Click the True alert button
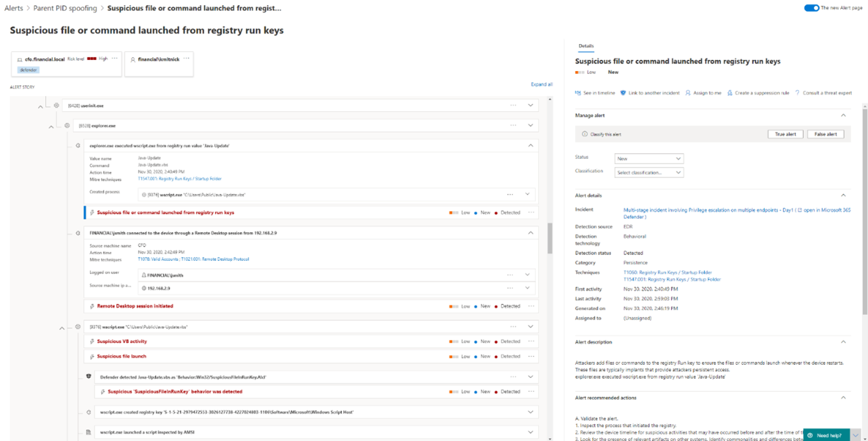 click(786, 133)
